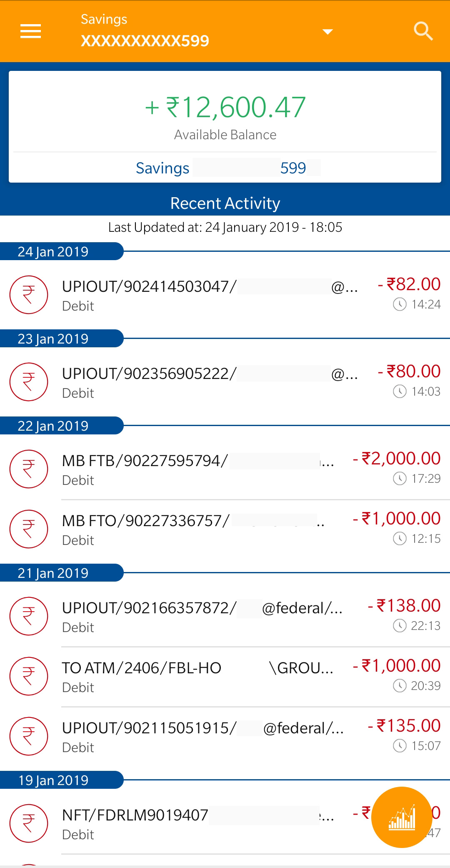Open the orange analytics chart button
450x868 pixels.
[x=402, y=817]
